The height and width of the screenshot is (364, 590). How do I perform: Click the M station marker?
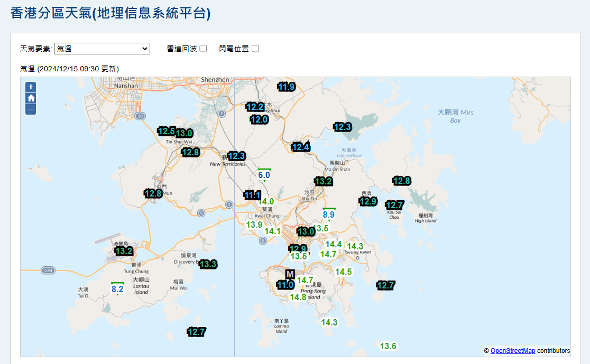coord(290,274)
